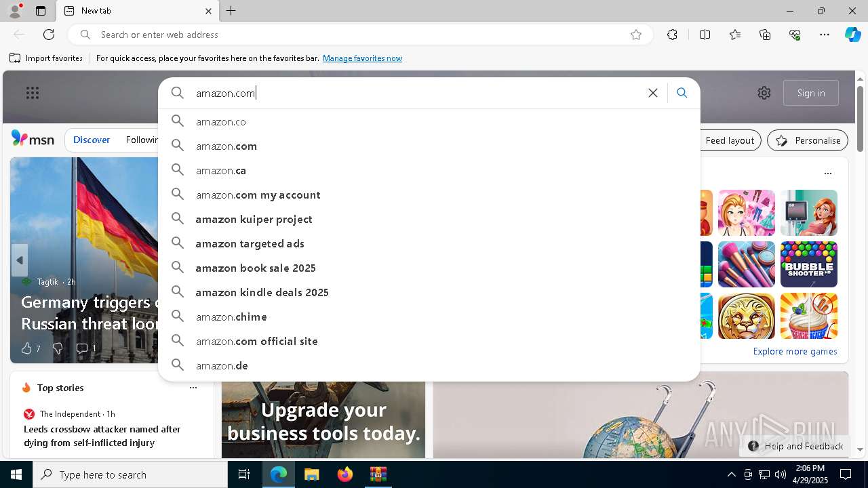Open the Feed layout option

(730, 140)
